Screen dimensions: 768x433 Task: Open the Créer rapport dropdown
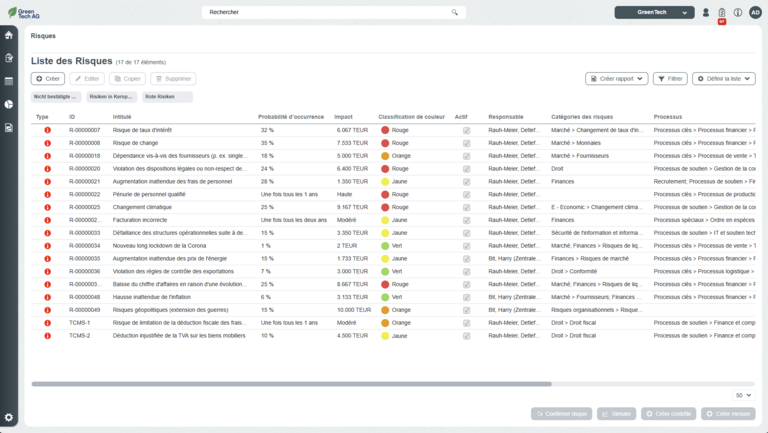click(617, 78)
